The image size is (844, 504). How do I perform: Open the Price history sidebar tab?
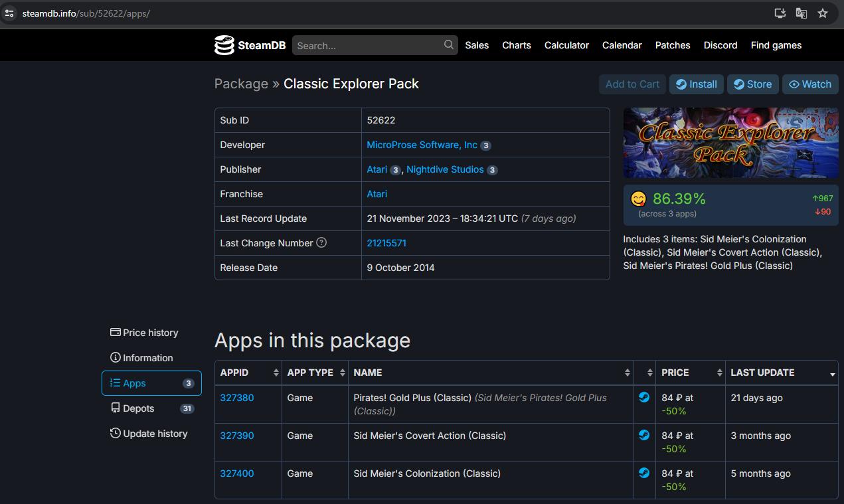pos(150,333)
